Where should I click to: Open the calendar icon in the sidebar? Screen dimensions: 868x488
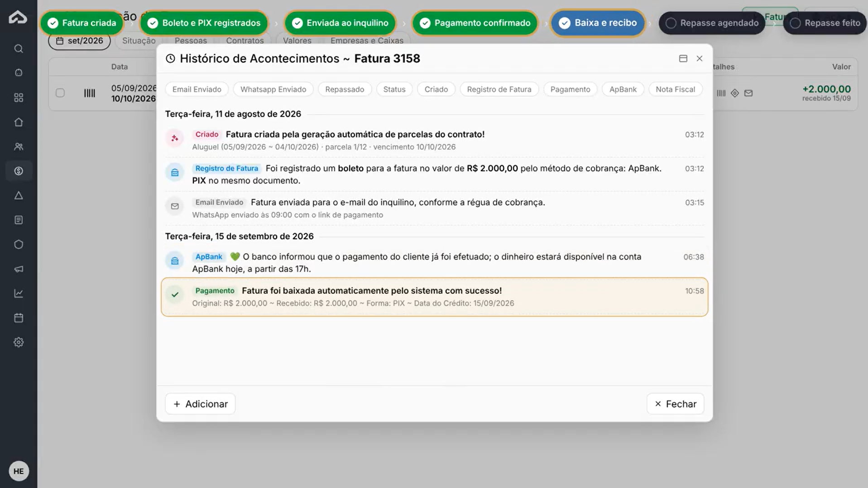(x=19, y=318)
